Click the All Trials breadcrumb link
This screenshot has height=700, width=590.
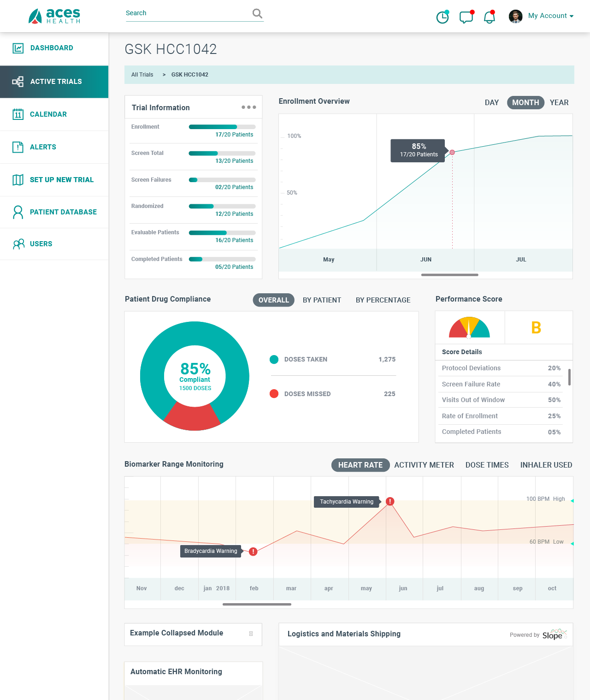coord(142,75)
